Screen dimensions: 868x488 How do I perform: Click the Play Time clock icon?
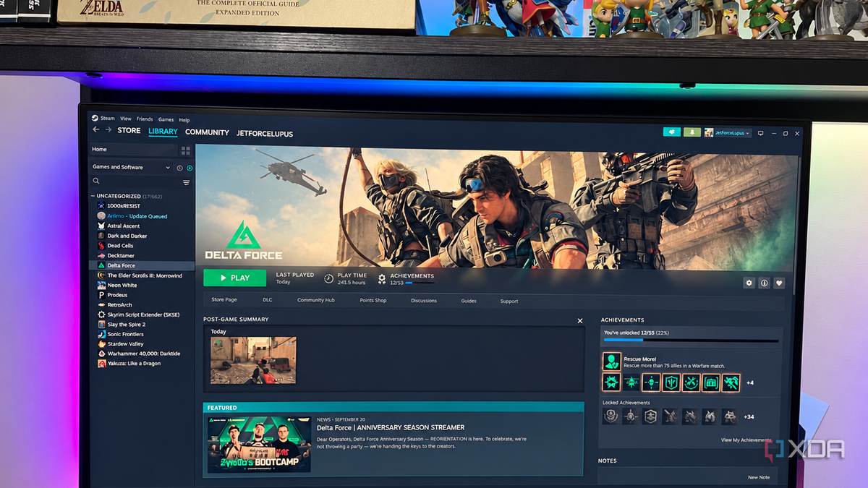coord(328,278)
